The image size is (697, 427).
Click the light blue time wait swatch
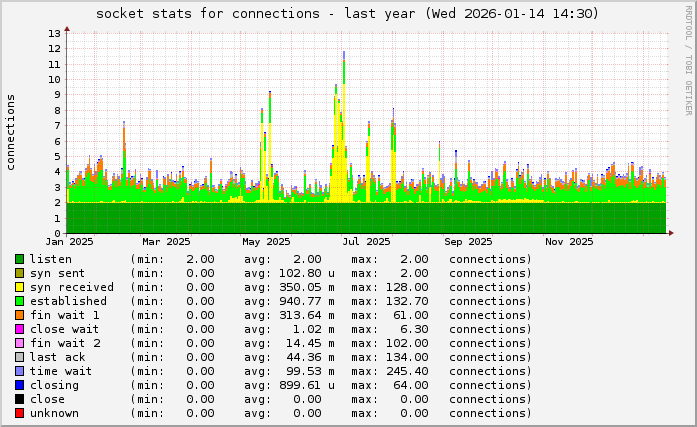point(19,371)
